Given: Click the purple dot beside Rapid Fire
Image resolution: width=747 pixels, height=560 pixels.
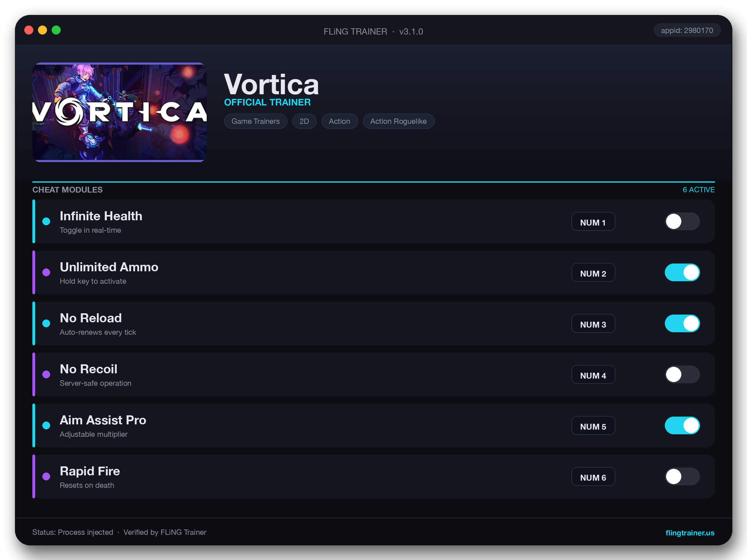Looking at the screenshot, I should click(x=46, y=476).
